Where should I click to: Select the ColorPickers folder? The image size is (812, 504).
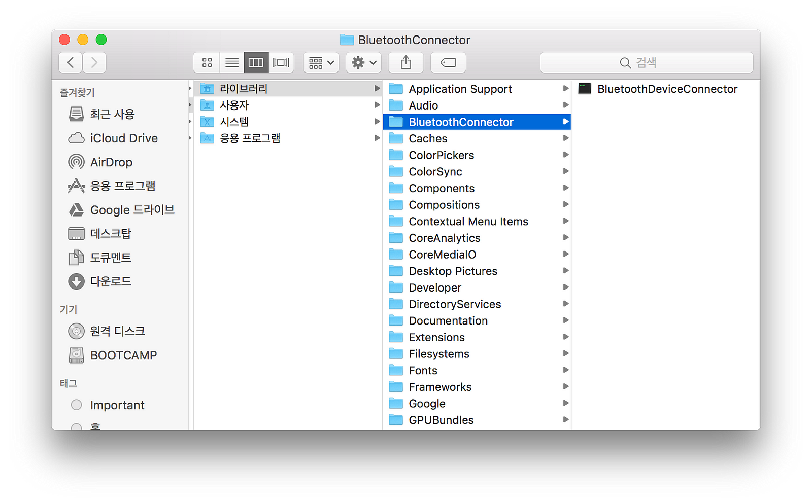pos(477,155)
